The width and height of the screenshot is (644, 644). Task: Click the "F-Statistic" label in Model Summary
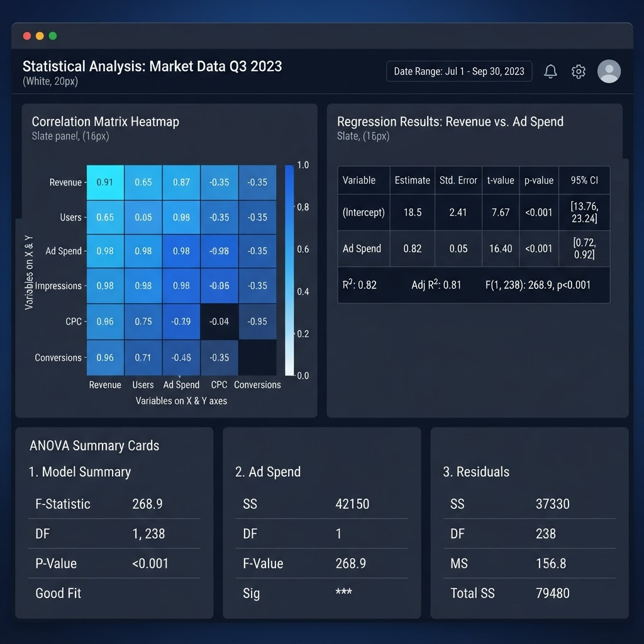coord(63,504)
